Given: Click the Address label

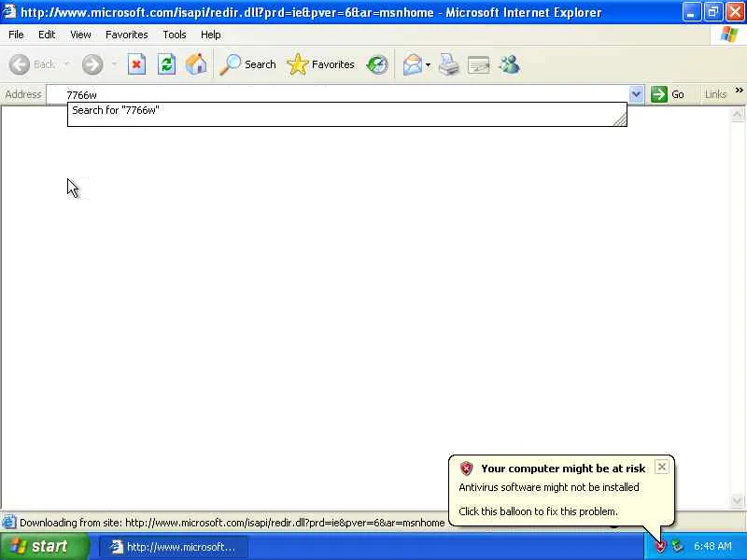Looking at the screenshot, I should click(22, 94).
